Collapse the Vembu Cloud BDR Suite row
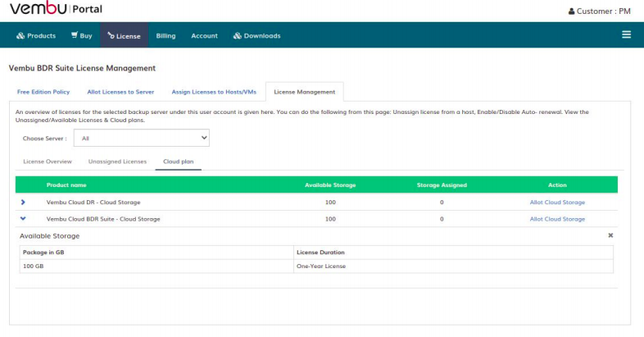Screen dimensions: 644x337 click(23, 219)
